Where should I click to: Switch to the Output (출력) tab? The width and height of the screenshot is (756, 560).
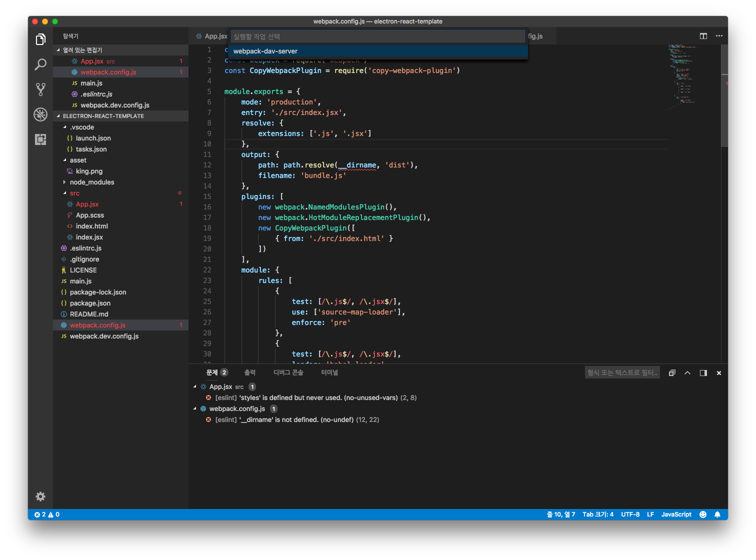point(249,372)
